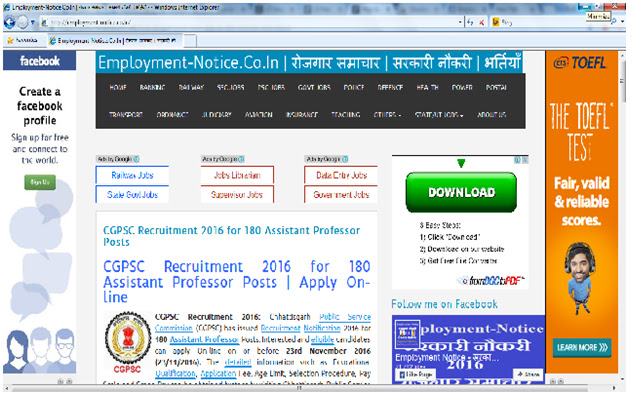Click the Government Jobs ad link

pos(341,195)
